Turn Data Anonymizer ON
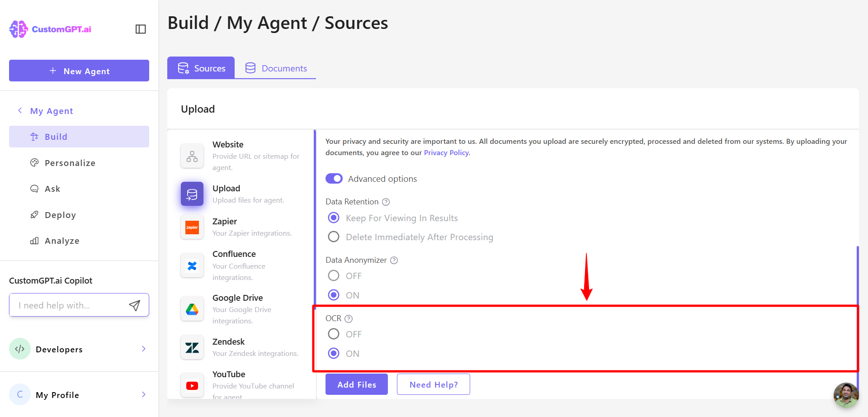The height and width of the screenshot is (417, 868). click(x=334, y=295)
